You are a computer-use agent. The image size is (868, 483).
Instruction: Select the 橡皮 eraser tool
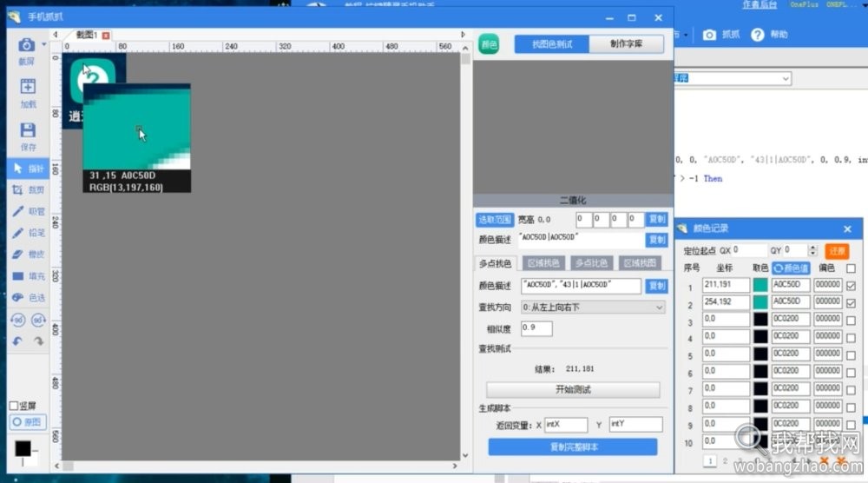[x=29, y=255]
